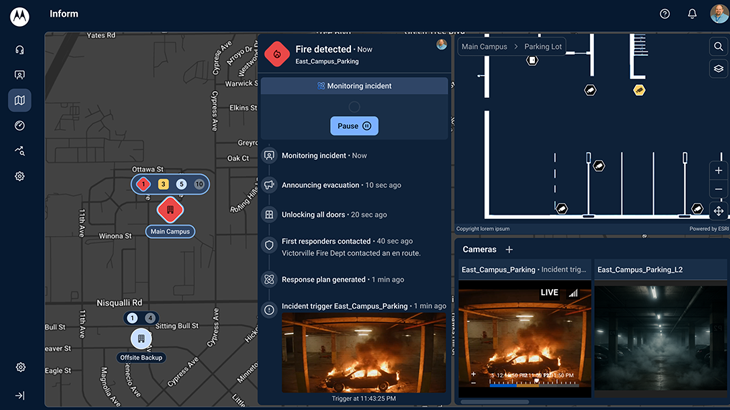This screenshot has height=410, width=730.
Task: Open the notifications bell
Action: tap(692, 14)
